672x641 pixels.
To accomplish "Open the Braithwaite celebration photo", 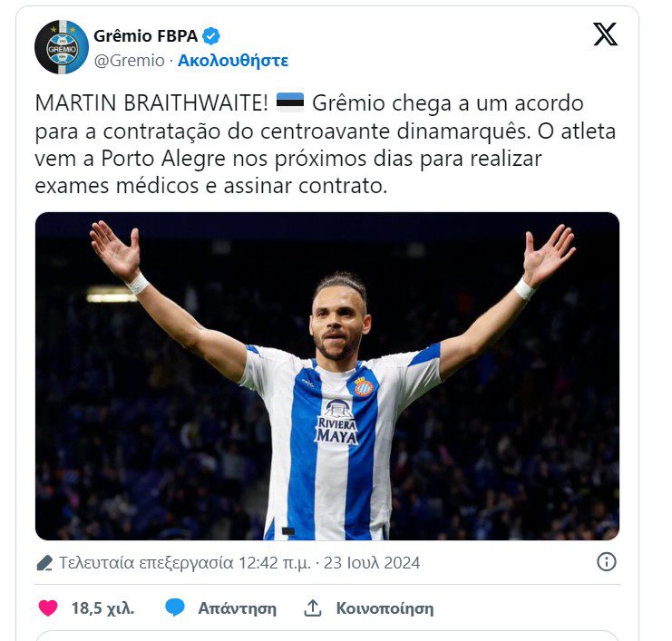I will pyautogui.click(x=327, y=376).
